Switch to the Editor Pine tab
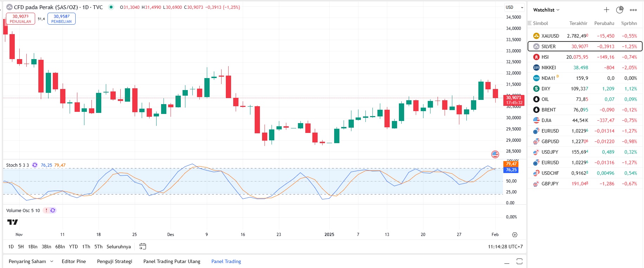Screen dimensions: 644x268 tap(74, 261)
